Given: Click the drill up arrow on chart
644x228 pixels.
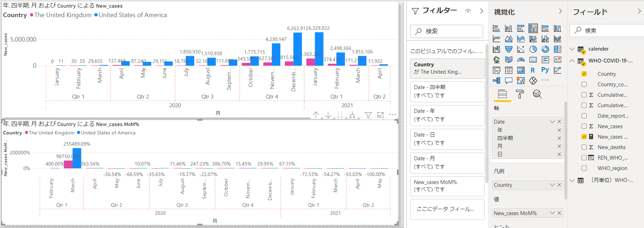Looking at the screenshot, I should click(x=316, y=115).
